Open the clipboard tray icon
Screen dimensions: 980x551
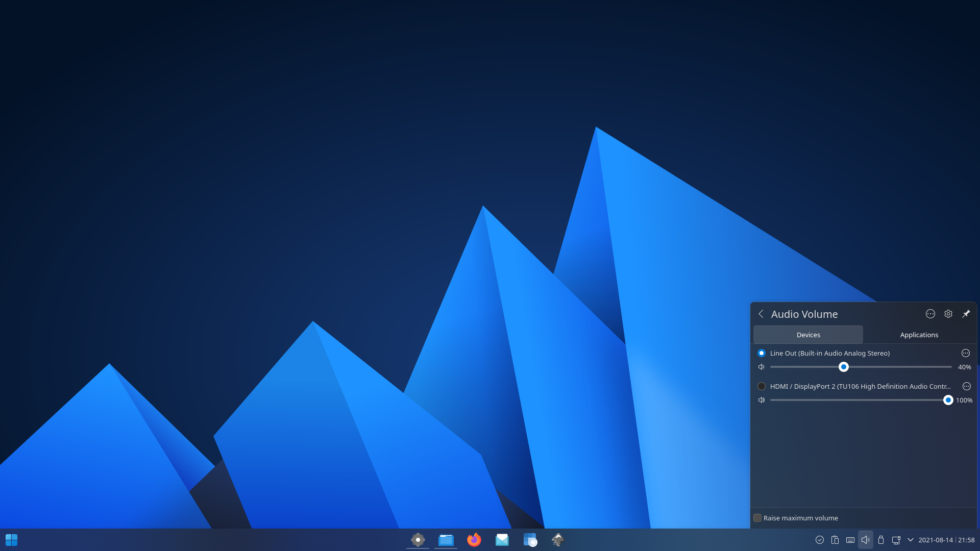(835, 540)
